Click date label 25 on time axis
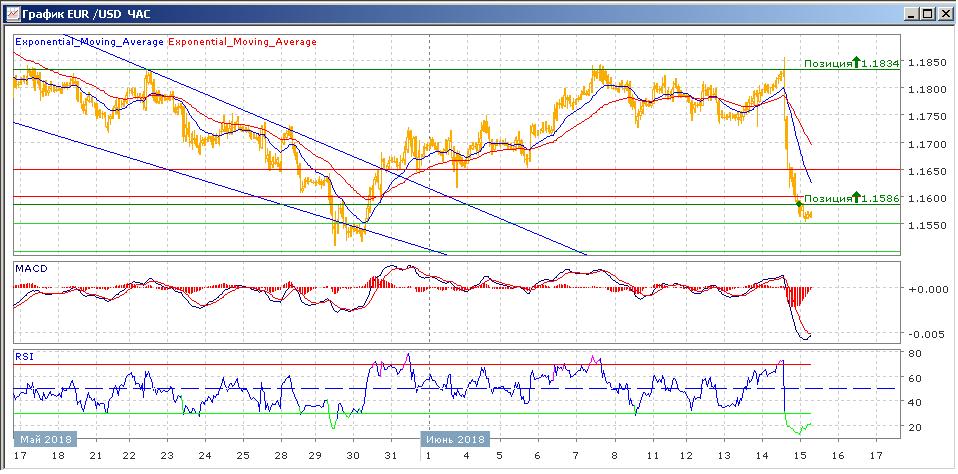Image resolution: width=958 pixels, height=474 pixels. (x=242, y=456)
